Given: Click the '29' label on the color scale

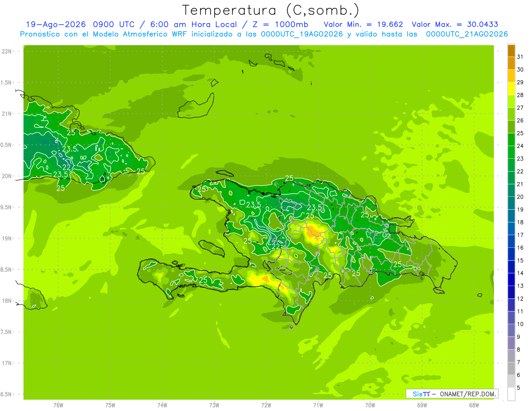Looking at the screenshot, I should click(520, 82).
